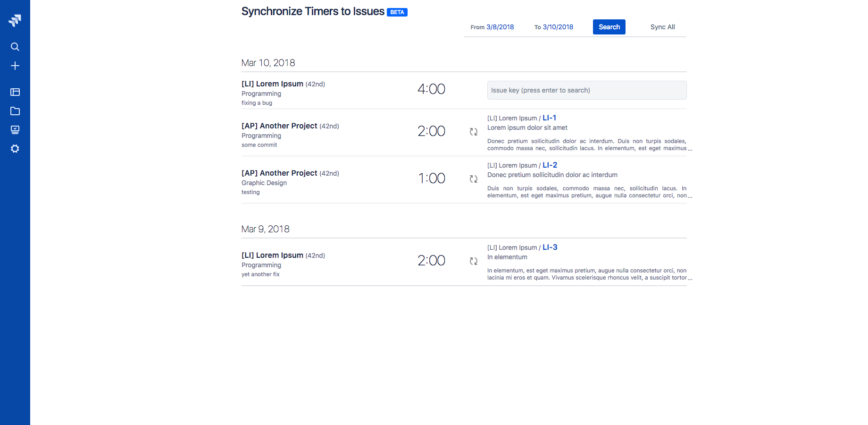Open search from the sidebar magnifier icon
The height and width of the screenshot is (425, 868).
click(x=15, y=47)
